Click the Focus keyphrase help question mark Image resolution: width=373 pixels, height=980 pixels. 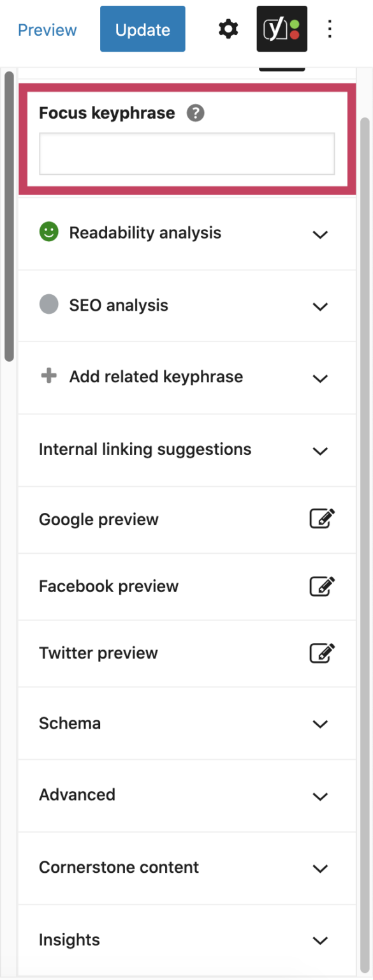pos(196,113)
